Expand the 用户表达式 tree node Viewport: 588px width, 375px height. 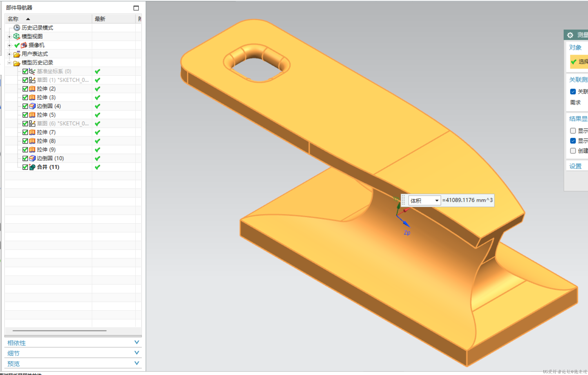[9, 54]
